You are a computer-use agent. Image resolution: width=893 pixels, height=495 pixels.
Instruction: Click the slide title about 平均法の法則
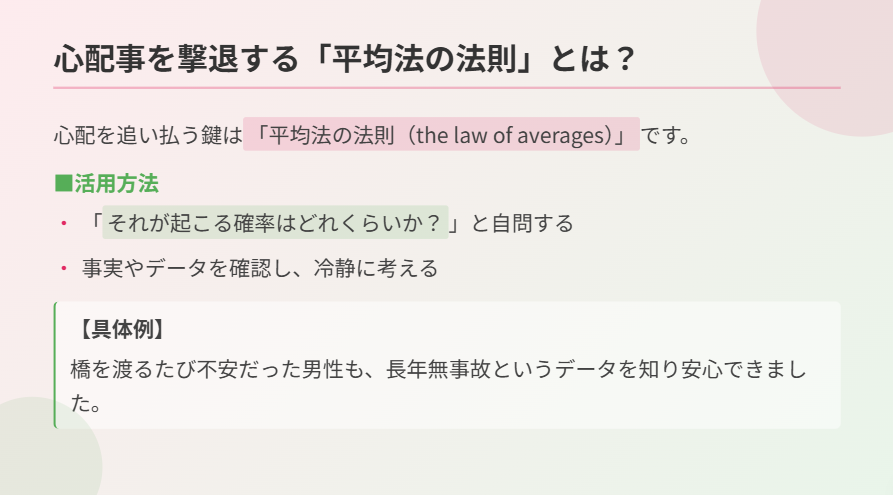(345, 59)
